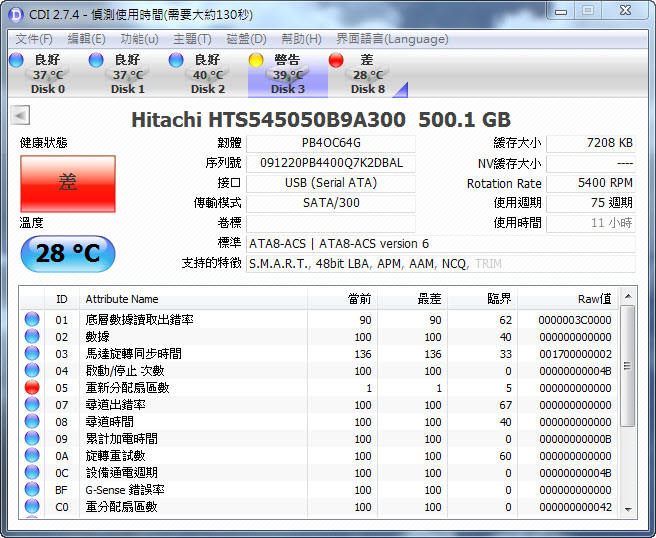The height and width of the screenshot is (538, 656).
Task: Click the ATA8-ACS standard field
Action: coord(441,244)
